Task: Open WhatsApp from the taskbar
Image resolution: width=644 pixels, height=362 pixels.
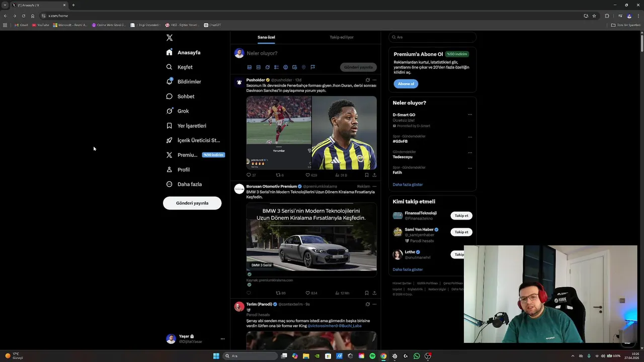Action: click(x=417, y=356)
